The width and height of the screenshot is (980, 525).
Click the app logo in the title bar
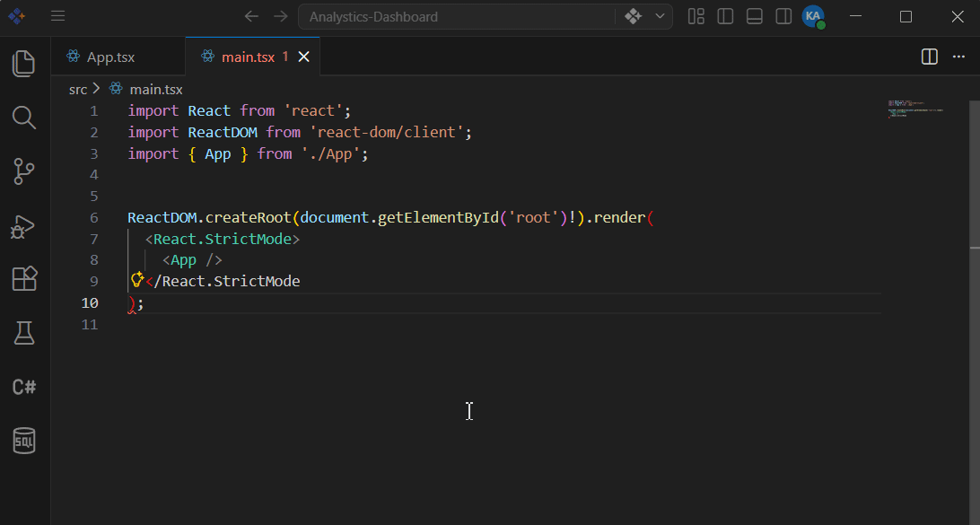(17, 16)
